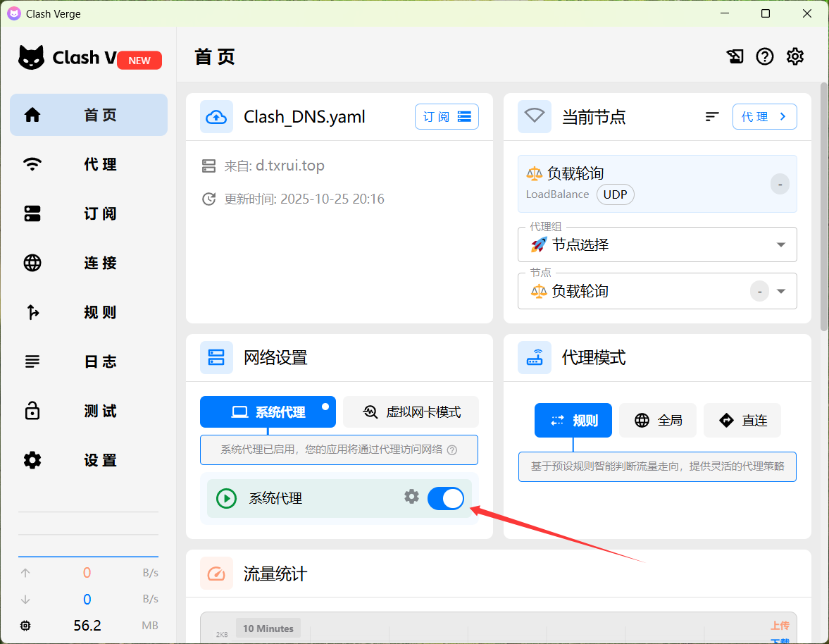
Task: Click the help question mark icon in header
Action: 765,57
